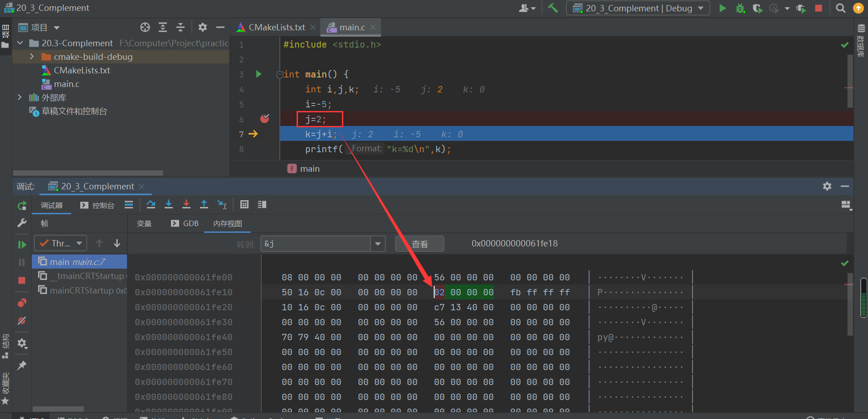The width and height of the screenshot is (868, 419).
Task: Select CMakeLists.txt in the project tree
Action: (82, 70)
